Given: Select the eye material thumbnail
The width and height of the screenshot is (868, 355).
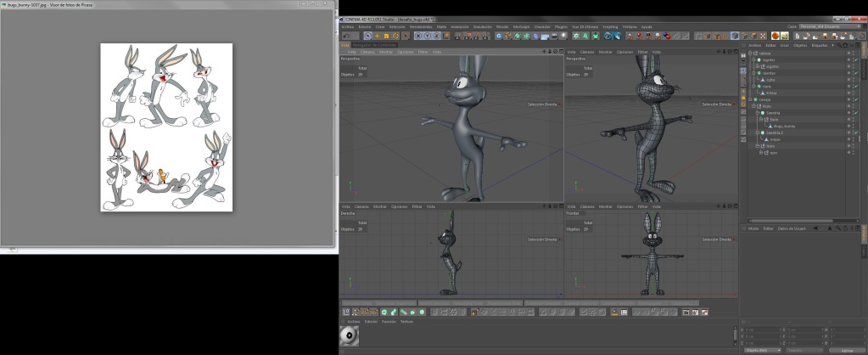Looking at the screenshot, I should tap(349, 335).
